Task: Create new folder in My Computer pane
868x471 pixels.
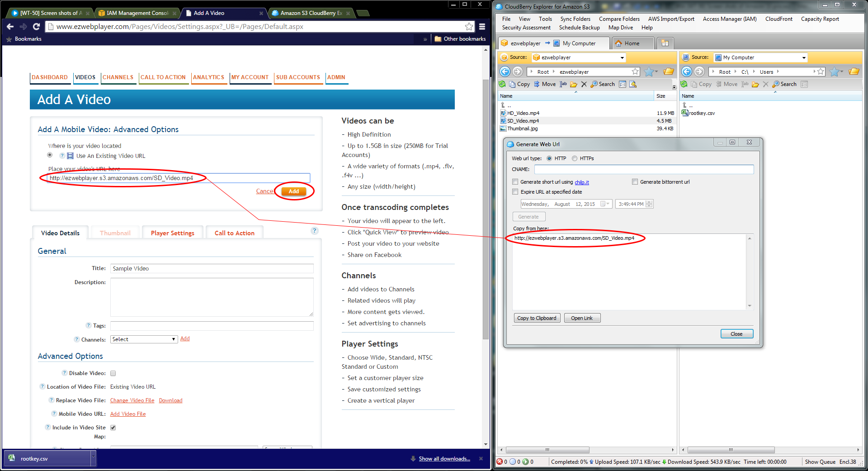Action: (755, 84)
